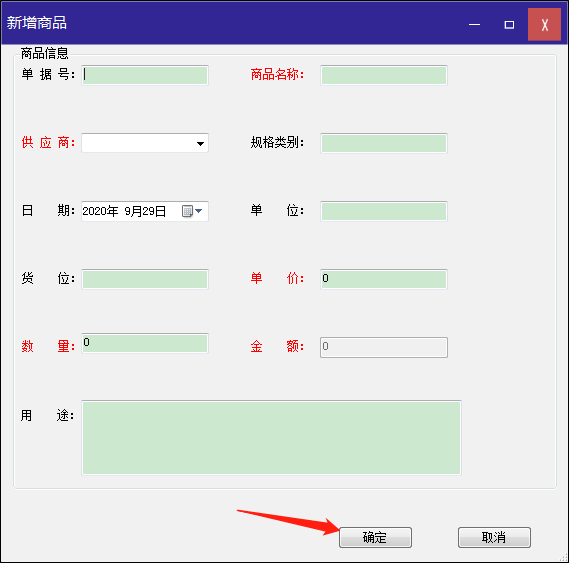Focus the 商品名称 product name field

(x=384, y=75)
